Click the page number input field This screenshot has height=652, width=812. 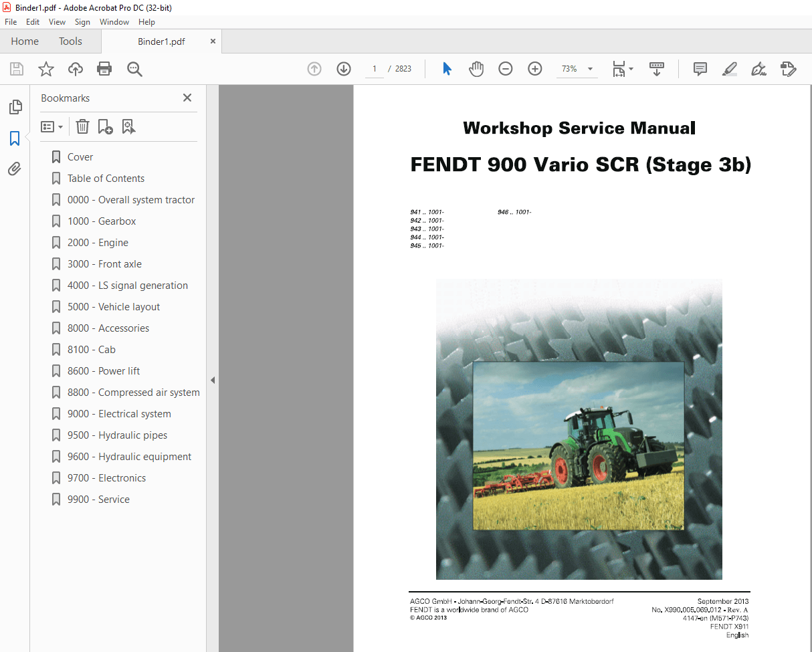pyautogui.click(x=374, y=68)
